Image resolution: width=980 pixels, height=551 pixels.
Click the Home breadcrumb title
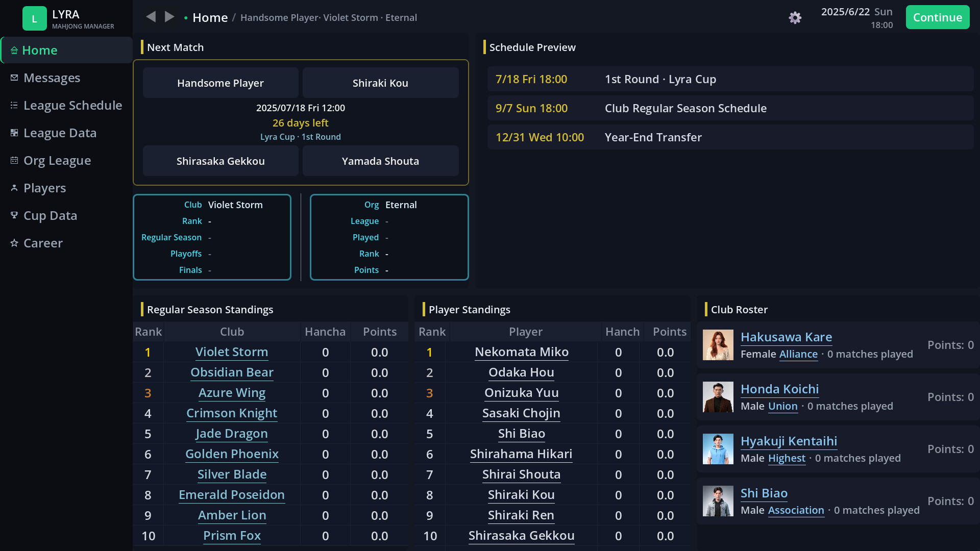[210, 17]
